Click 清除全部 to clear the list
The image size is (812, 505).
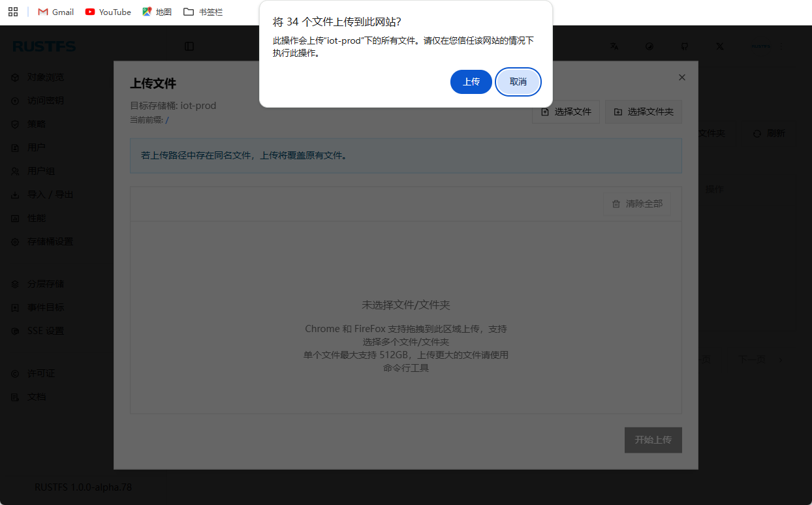tap(637, 204)
